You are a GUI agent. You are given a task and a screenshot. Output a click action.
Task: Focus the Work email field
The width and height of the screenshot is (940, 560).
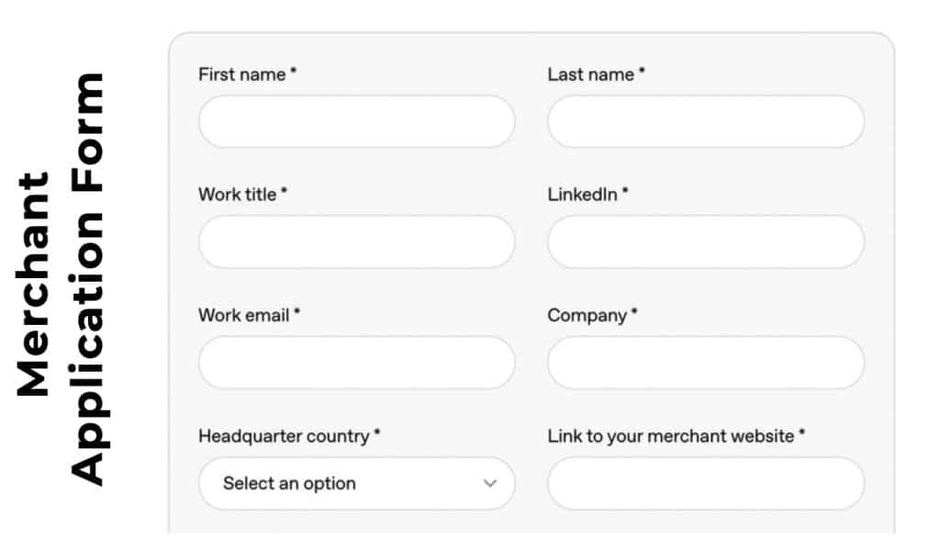pyautogui.click(x=356, y=363)
